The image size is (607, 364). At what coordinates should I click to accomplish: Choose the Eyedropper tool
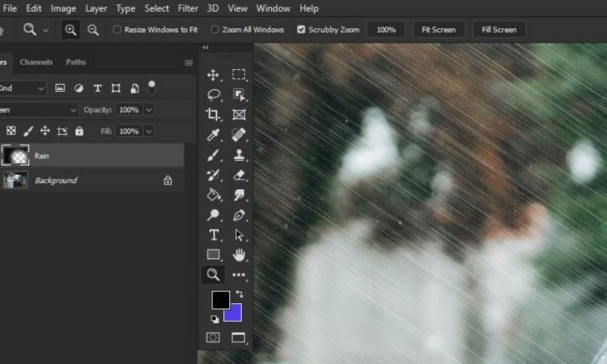pos(213,135)
